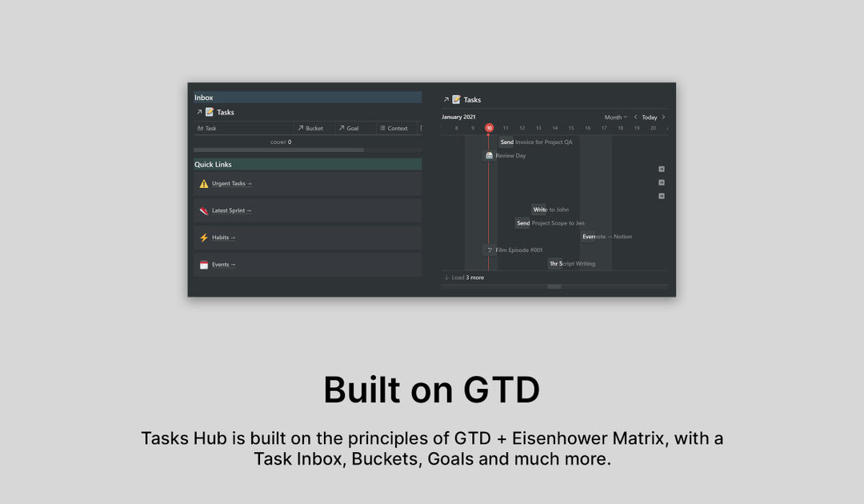Click the Aa icon on the Task column
The width and height of the screenshot is (864, 504).
pos(199,128)
